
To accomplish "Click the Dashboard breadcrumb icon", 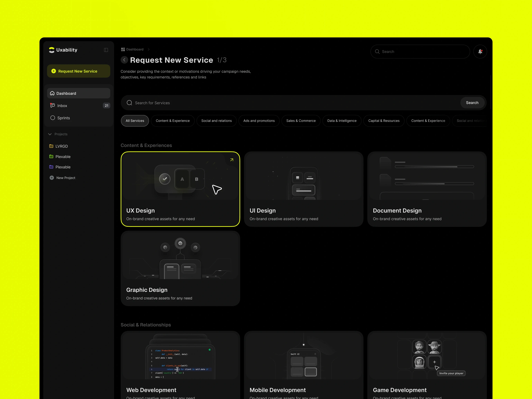I will point(123,50).
